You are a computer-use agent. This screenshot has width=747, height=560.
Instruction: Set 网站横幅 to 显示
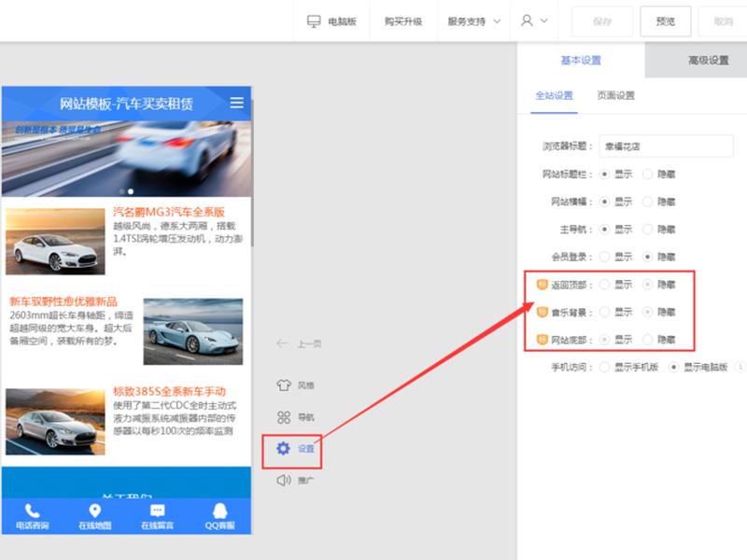604,202
